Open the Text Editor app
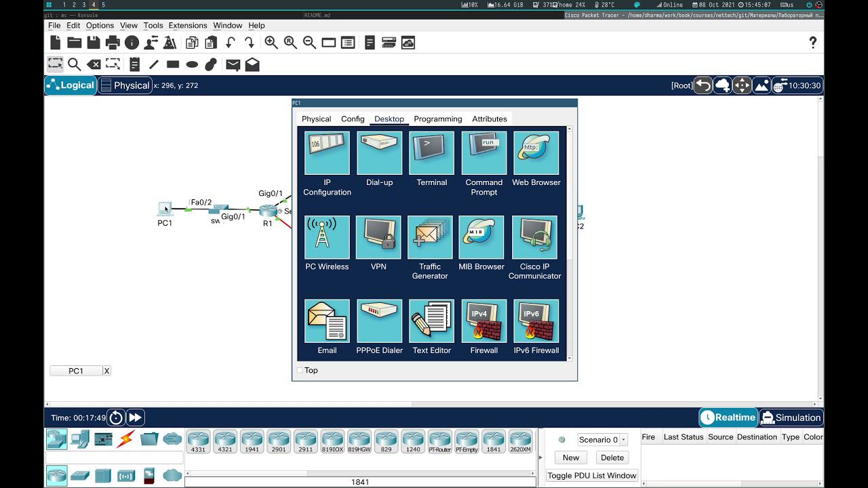Image resolution: width=868 pixels, height=488 pixels. pos(431,321)
